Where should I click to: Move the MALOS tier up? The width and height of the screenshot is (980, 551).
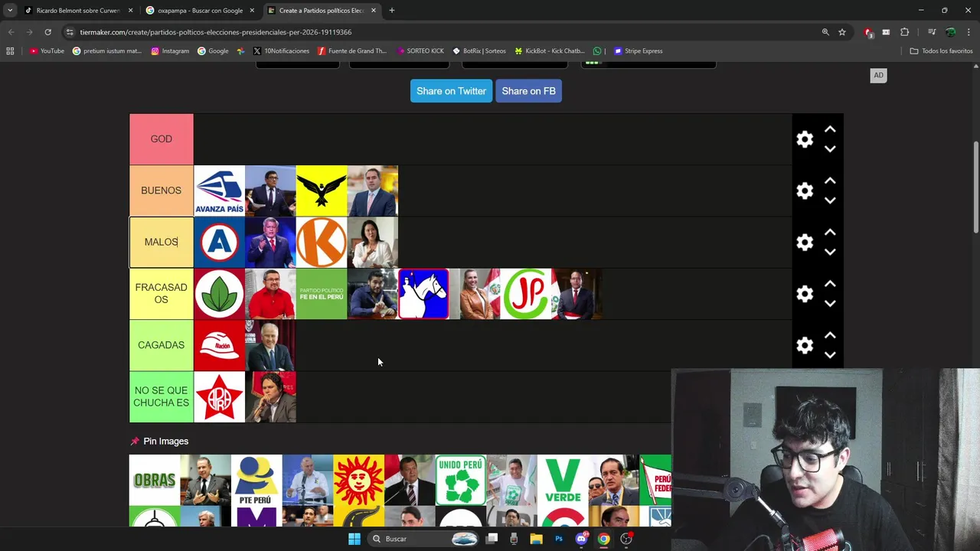click(830, 233)
